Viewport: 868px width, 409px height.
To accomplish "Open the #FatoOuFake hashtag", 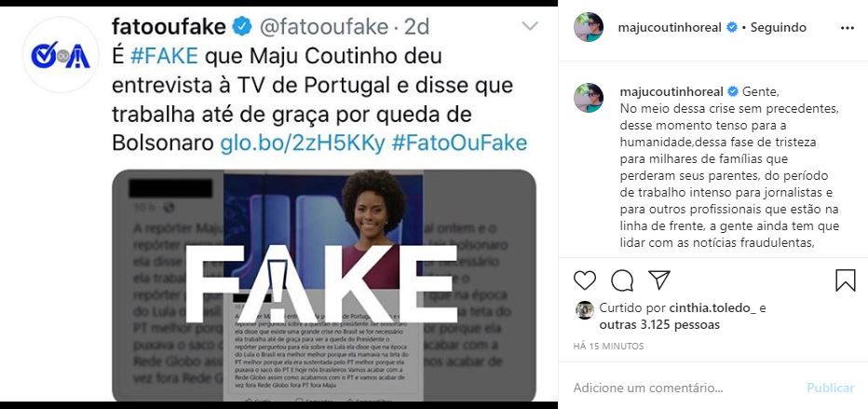I will pos(459,143).
